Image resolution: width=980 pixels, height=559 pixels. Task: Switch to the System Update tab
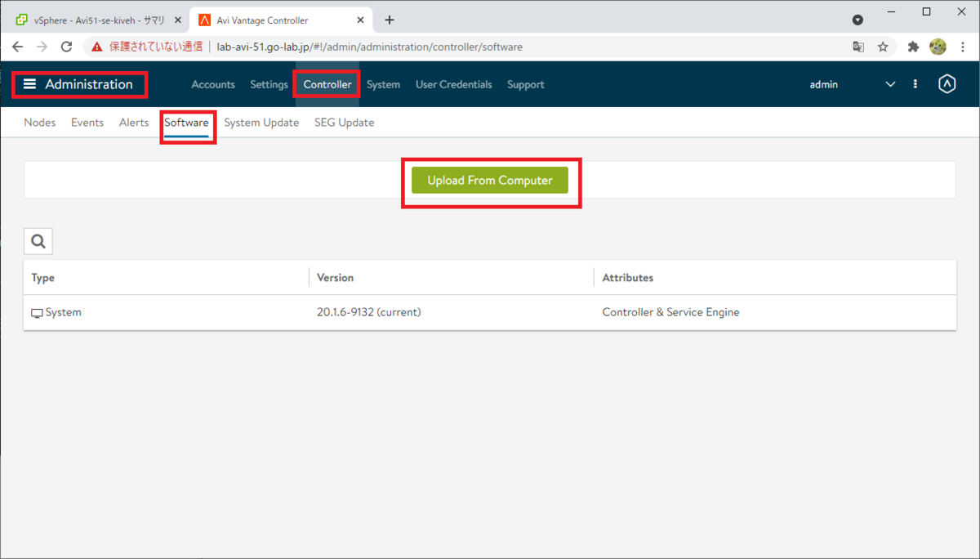coord(261,123)
